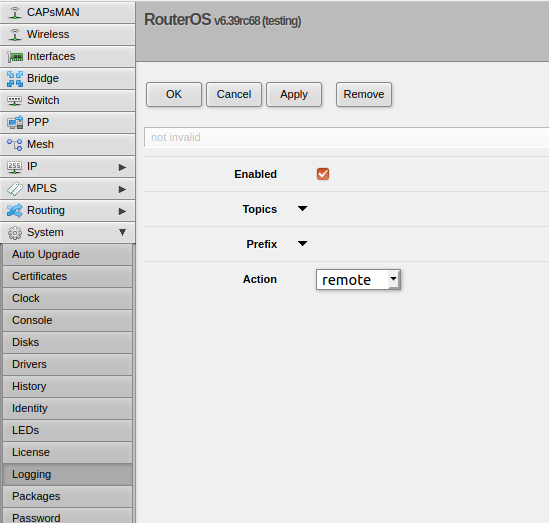
Task: Expand the IP submenu arrow
Action: click(x=122, y=167)
